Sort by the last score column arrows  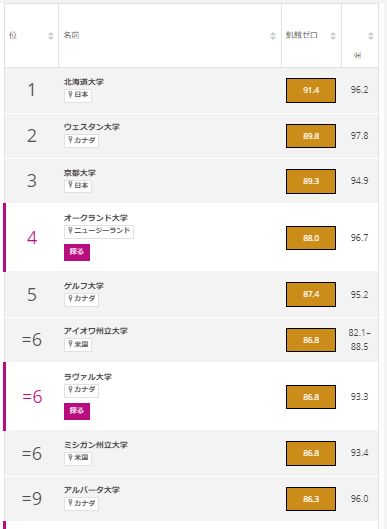370,36
